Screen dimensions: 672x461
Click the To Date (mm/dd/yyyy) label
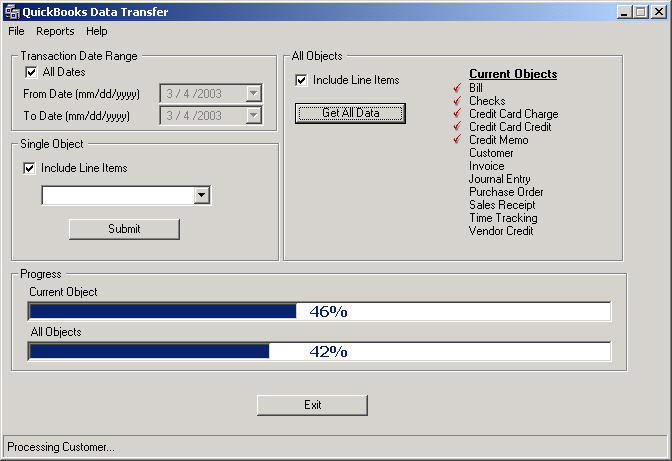pos(76,116)
